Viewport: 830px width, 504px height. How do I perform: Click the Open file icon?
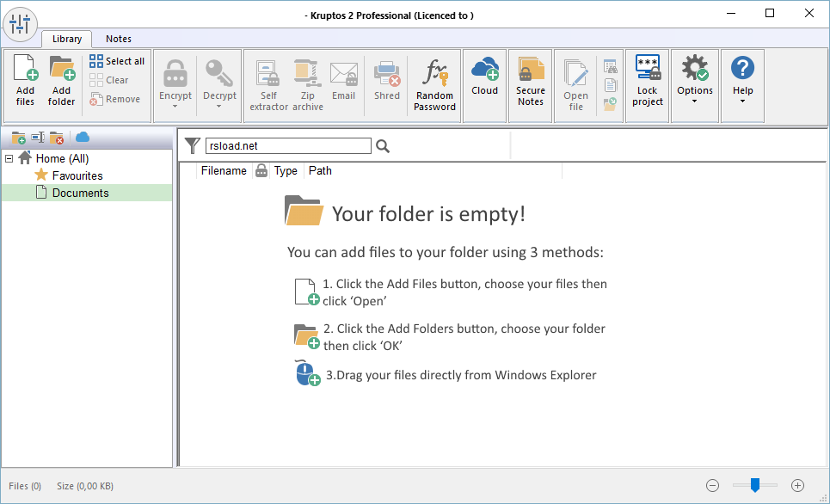(x=575, y=72)
